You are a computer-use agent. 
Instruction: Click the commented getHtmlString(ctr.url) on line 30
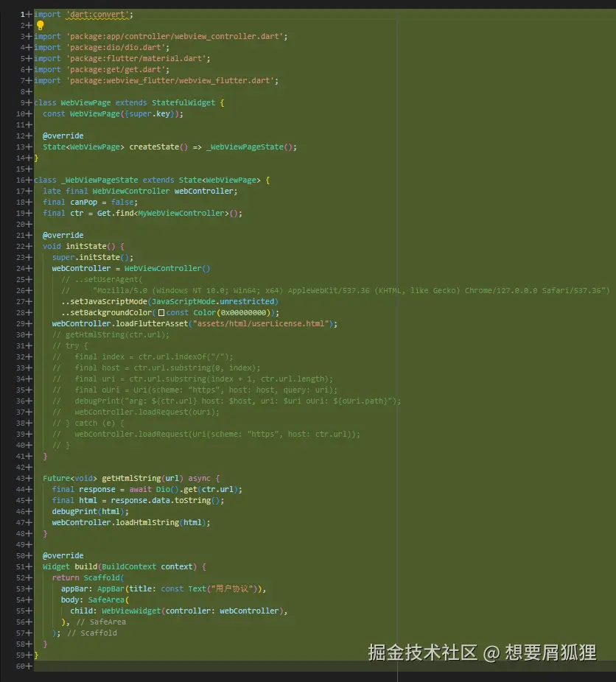[111, 335]
